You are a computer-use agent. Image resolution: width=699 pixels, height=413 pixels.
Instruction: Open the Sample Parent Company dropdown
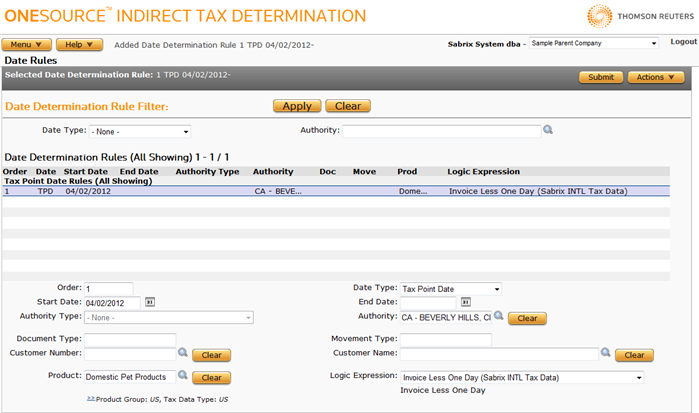pos(593,44)
